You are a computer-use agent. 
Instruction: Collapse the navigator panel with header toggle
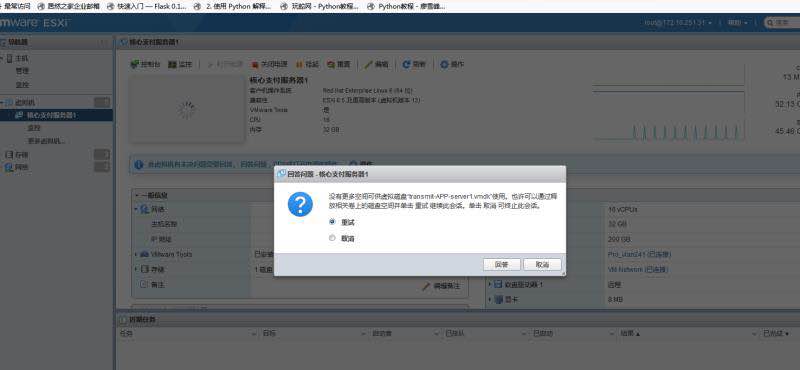[104, 42]
